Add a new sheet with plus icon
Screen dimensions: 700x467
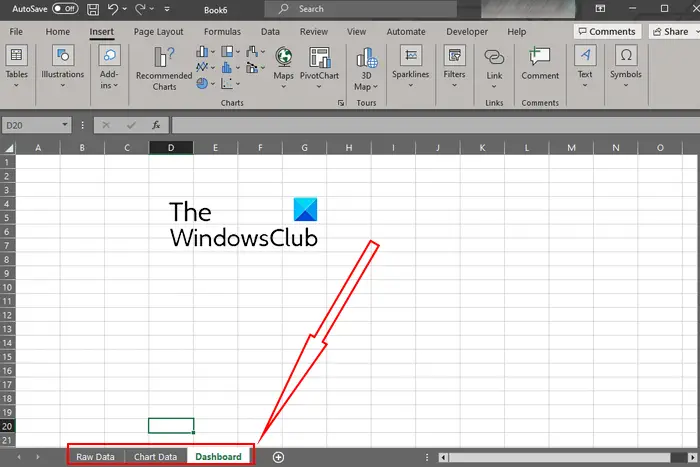tap(278, 457)
